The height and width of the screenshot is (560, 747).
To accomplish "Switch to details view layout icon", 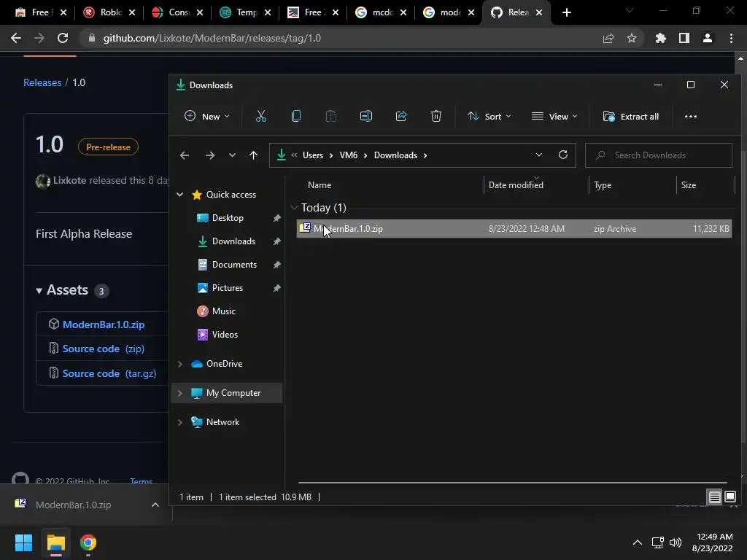I will (x=715, y=497).
